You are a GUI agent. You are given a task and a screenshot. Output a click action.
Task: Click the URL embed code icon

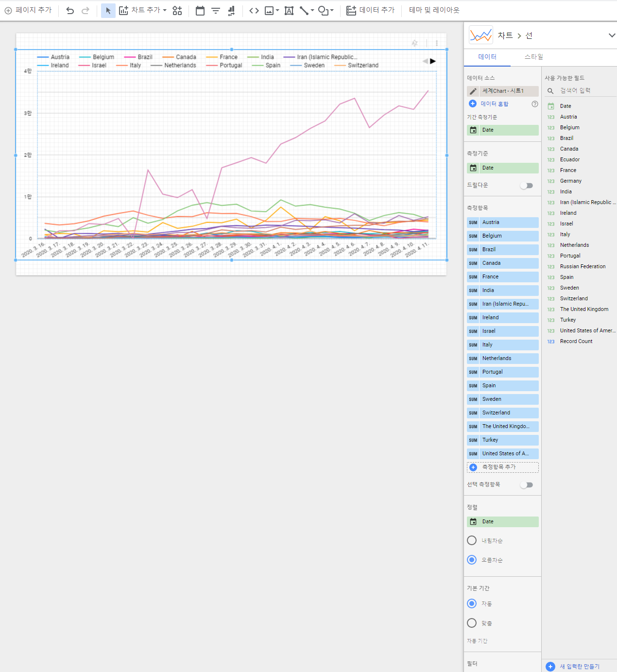click(x=254, y=10)
